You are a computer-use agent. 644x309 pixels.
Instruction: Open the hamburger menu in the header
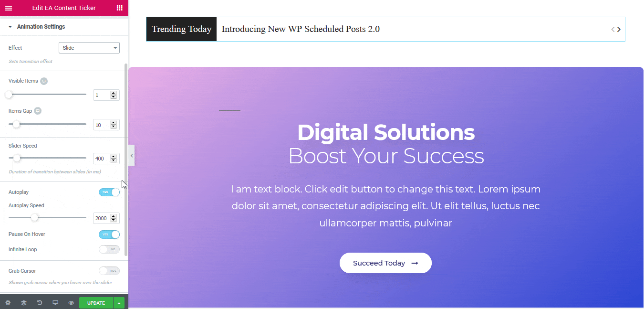pyautogui.click(x=8, y=8)
